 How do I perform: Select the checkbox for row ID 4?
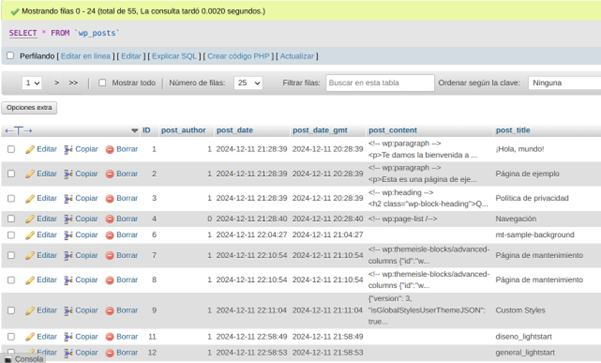11,219
